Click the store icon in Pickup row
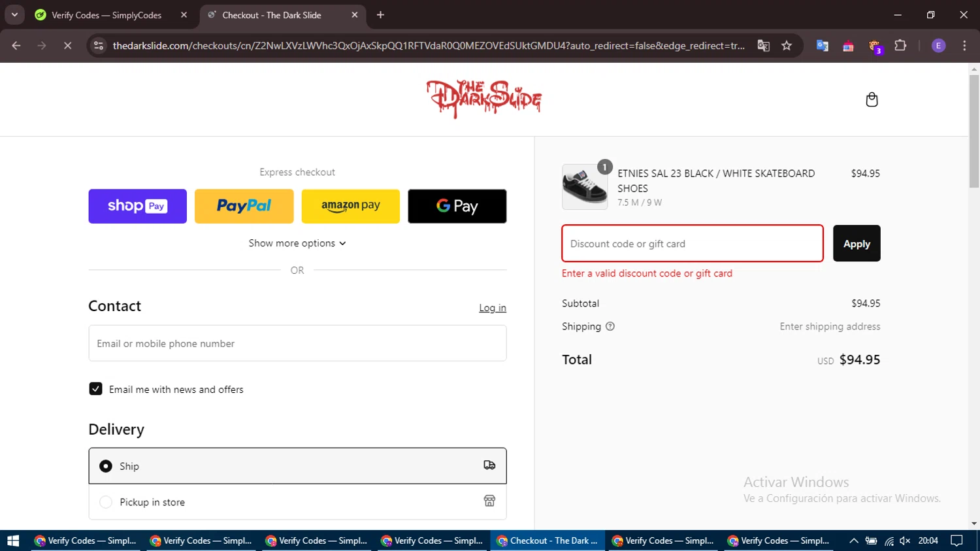 [489, 501]
